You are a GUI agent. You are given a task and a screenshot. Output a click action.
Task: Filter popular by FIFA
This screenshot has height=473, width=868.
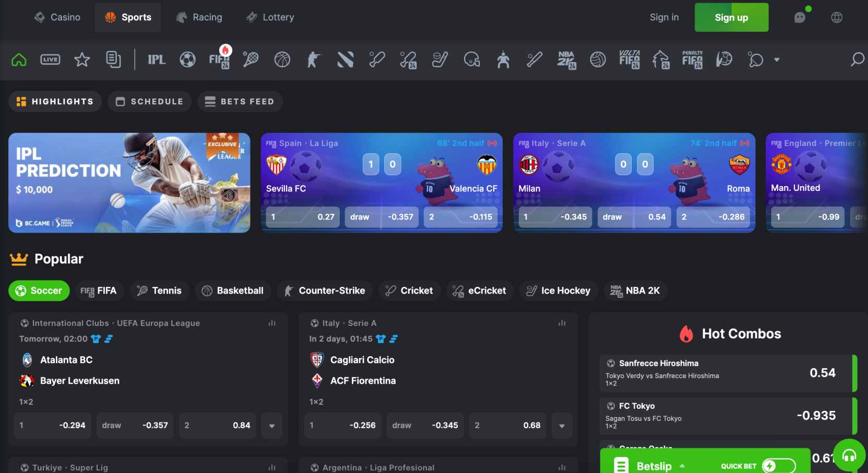(99, 290)
